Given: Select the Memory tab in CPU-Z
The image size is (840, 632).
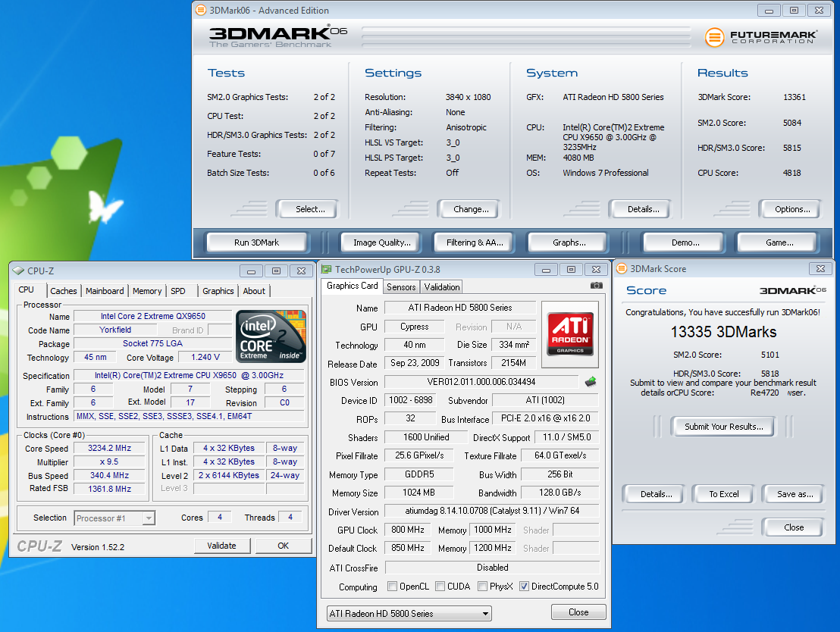Looking at the screenshot, I should coord(147,291).
